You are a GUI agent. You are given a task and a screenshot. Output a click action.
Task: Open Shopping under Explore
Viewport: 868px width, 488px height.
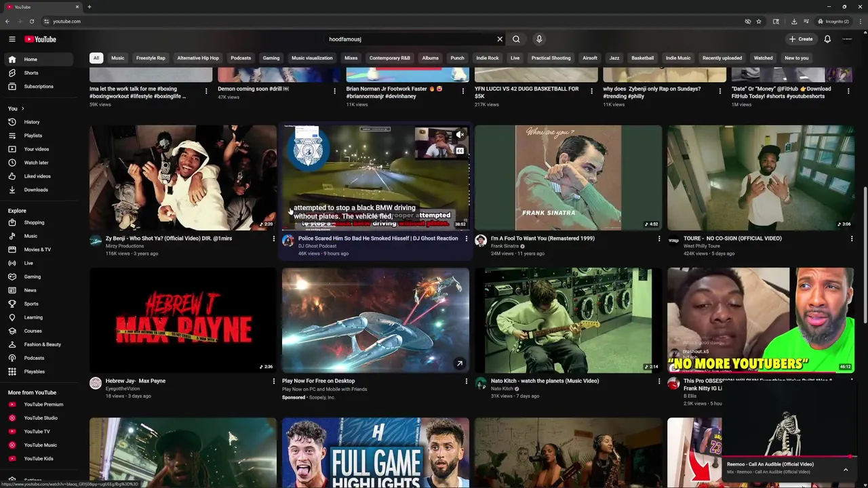pyautogui.click(x=34, y=222)
